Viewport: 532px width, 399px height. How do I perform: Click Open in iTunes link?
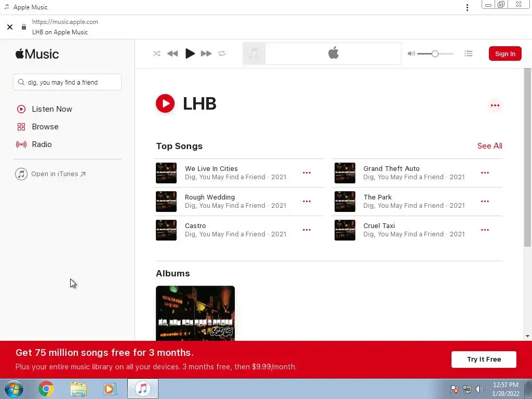pos(58,174)
